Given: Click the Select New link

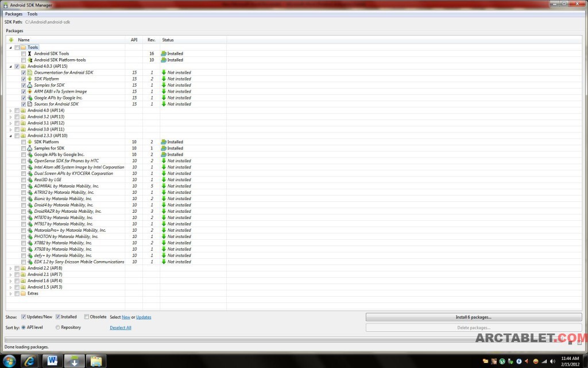Looking at the screenshot, I should click(x=126, y=317).
